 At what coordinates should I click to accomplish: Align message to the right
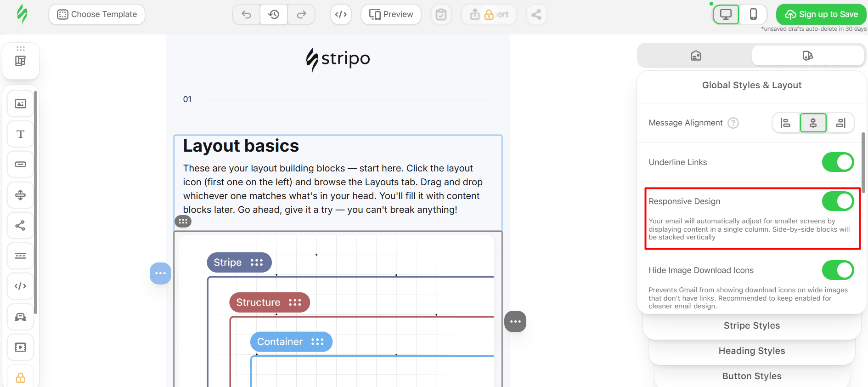[x=841, y=123]
